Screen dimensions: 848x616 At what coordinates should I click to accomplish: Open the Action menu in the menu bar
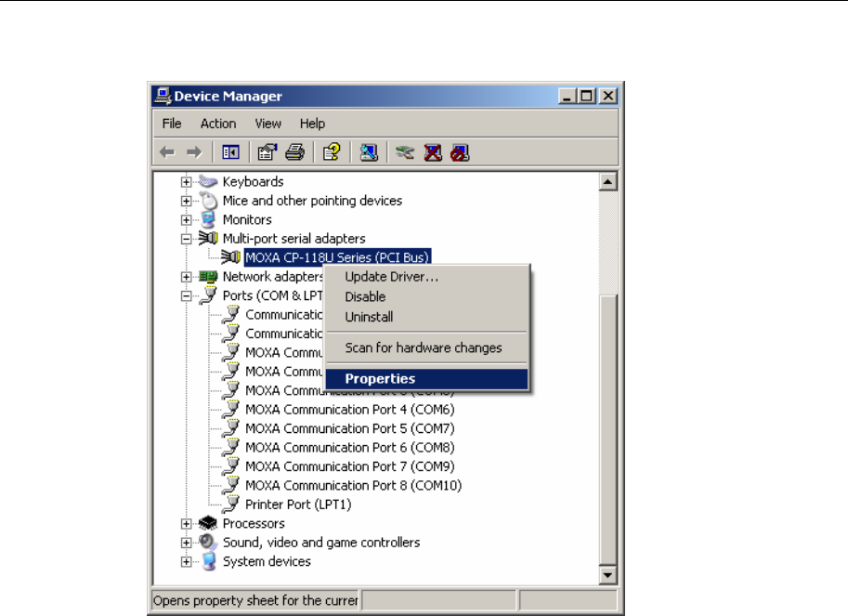click(218, 124)
